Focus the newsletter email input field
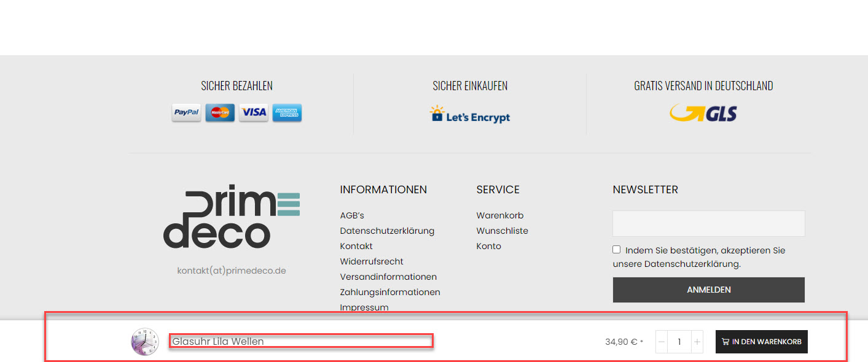Image resolution: width=868 pixels, height=362 pixels. coord(708,223)
